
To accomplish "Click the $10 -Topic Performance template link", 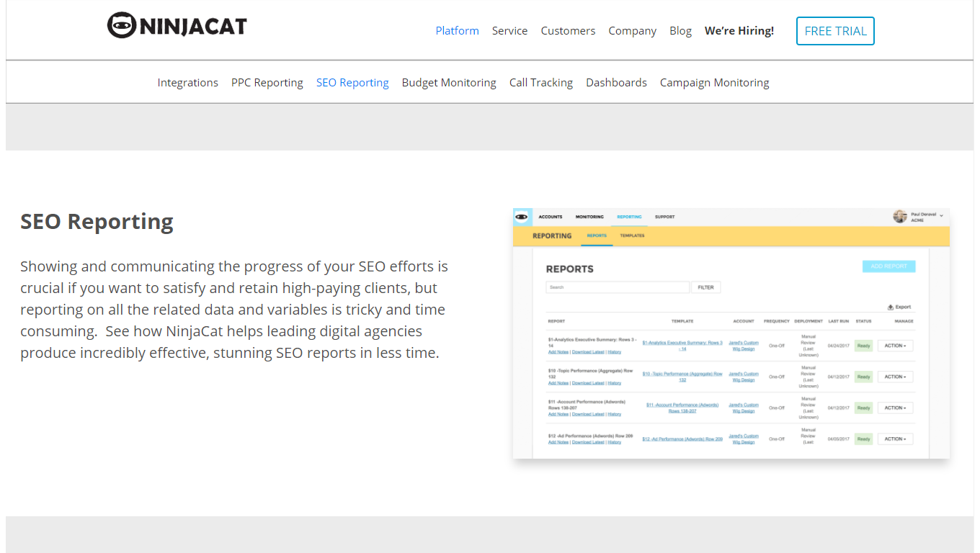I will (x=682, y=377).
